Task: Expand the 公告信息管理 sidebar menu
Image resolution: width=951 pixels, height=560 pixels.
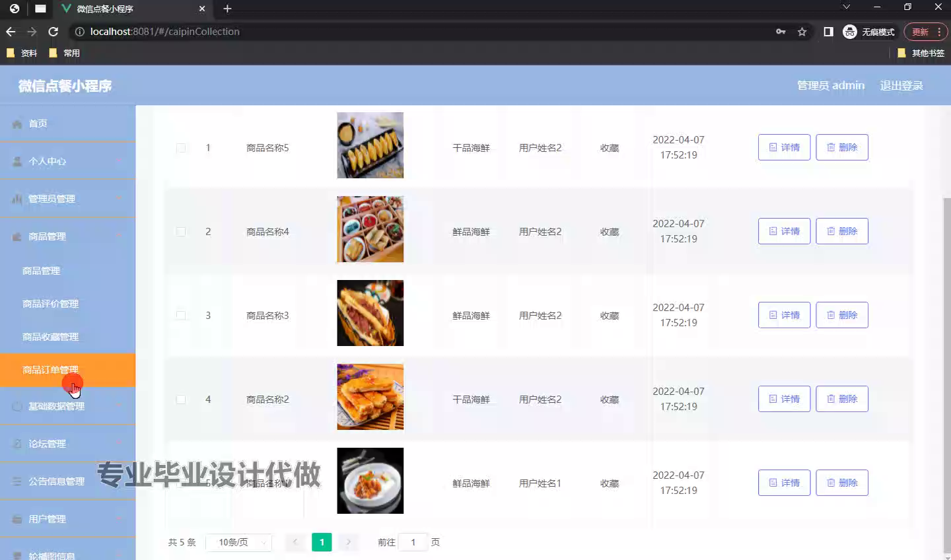Action: [x=67, y=481]
